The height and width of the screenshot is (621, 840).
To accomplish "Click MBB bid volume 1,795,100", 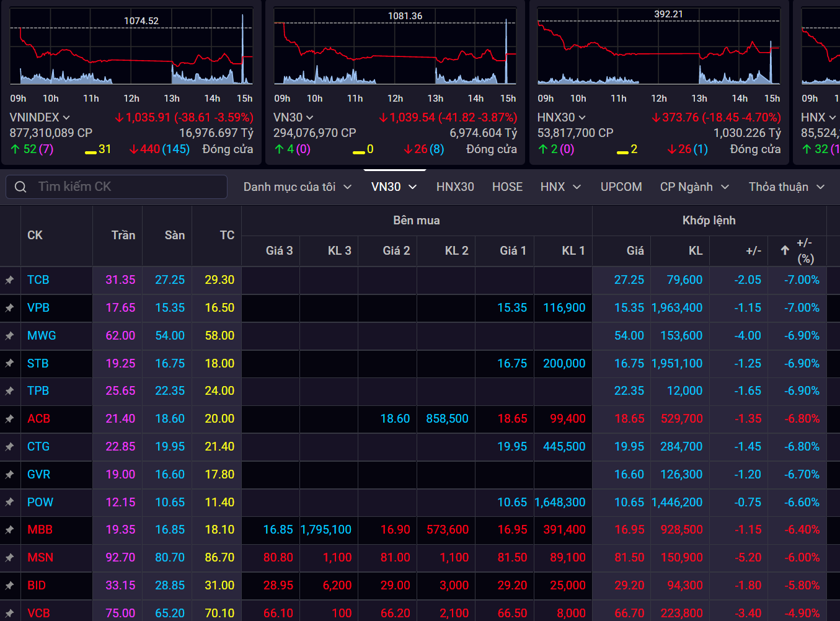I will coord(325,530).
